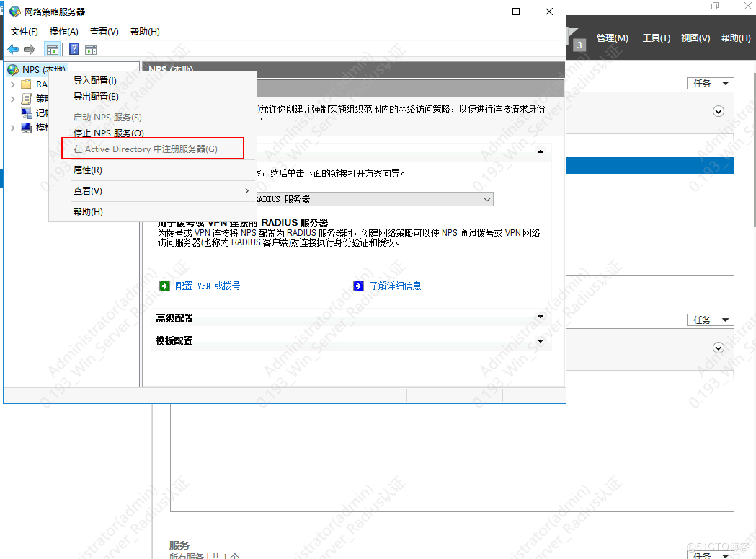Viewport: 756px width, 559px height.
Task: Expand the RA tree node
Action: click(12, 84)
